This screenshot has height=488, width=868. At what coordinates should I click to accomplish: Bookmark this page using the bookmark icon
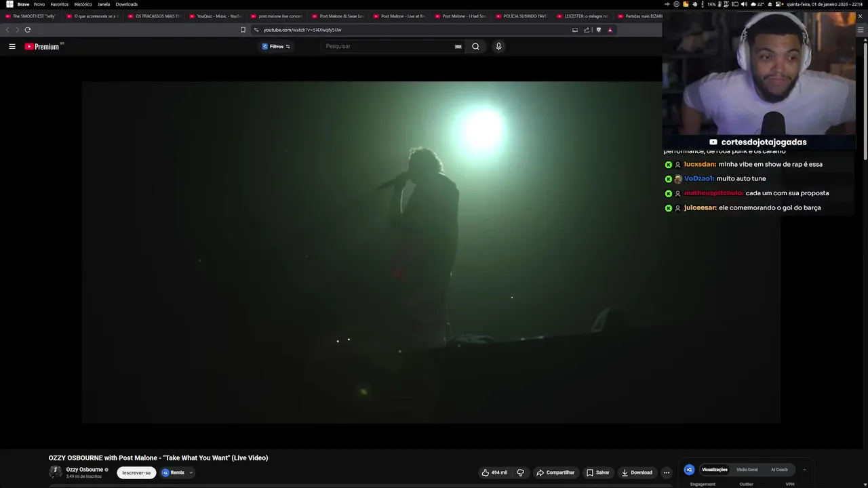[243, 30]
